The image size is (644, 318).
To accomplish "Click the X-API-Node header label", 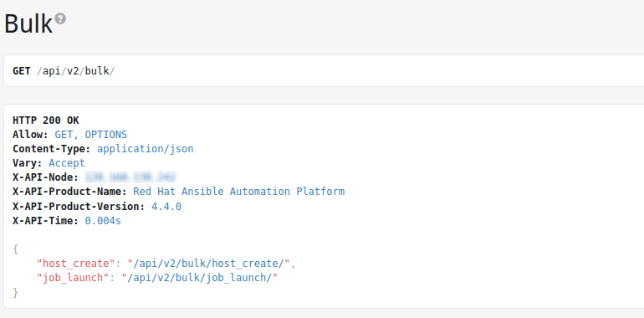I will [46, 177].
